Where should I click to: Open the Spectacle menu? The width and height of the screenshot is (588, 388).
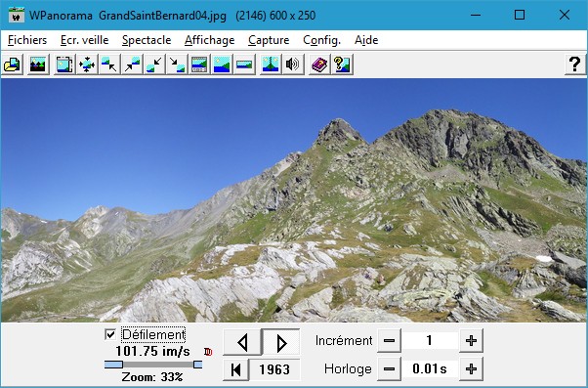147,40
